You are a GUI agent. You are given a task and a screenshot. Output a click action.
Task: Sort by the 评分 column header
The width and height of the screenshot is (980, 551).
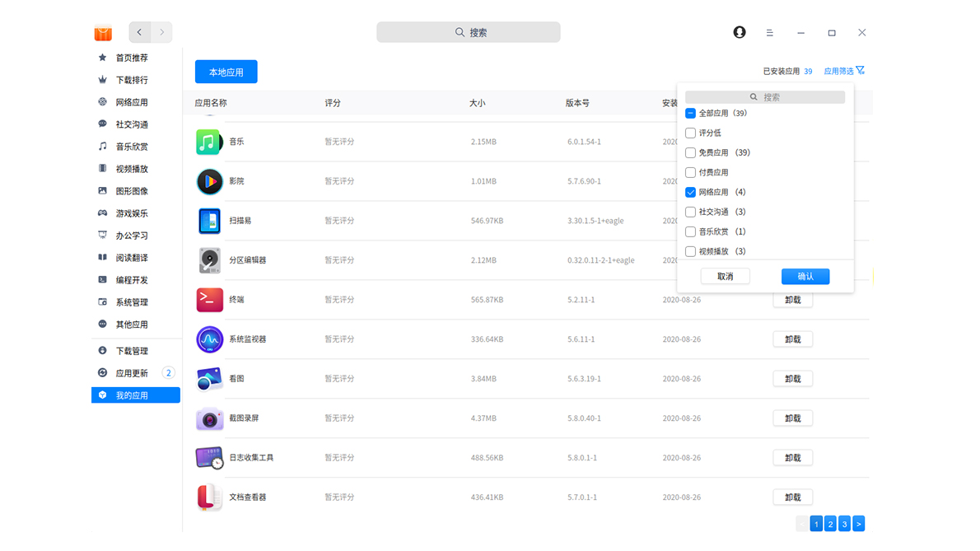[333, 103]
